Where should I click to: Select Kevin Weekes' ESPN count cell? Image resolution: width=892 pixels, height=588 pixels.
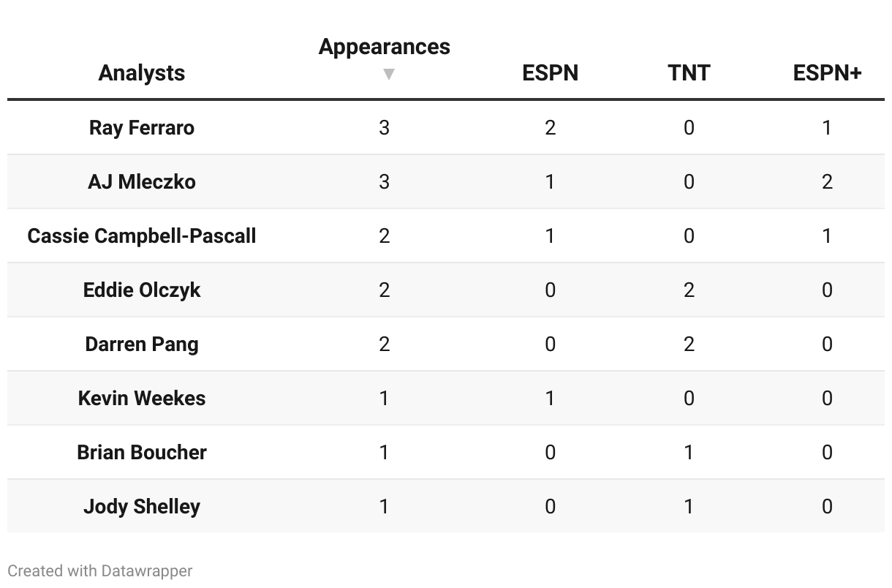pos(550,399)
